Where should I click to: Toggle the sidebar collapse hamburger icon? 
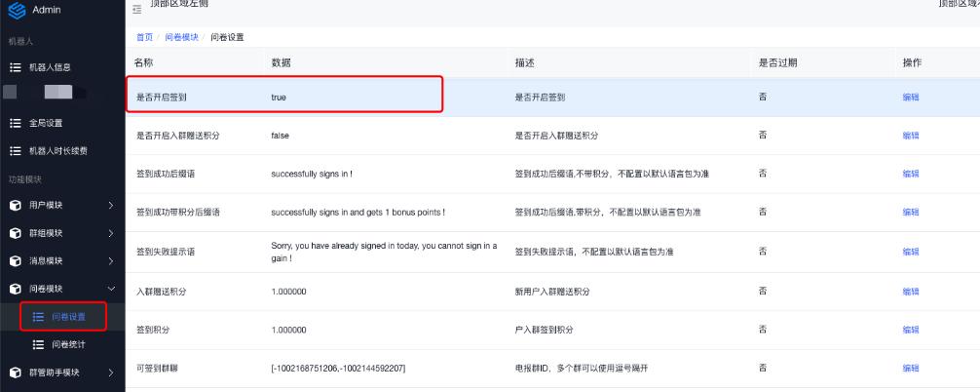coord(136,9)
